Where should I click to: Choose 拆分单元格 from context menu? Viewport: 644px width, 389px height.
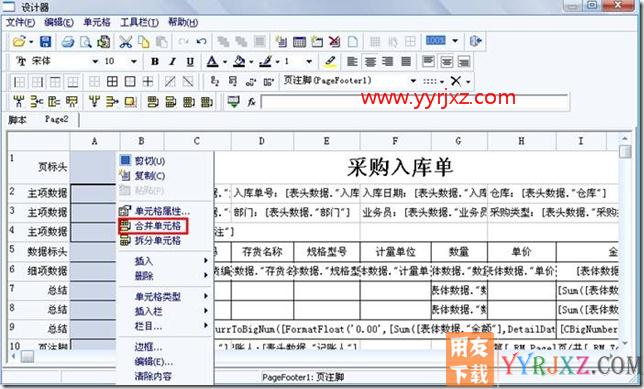tap(158, 241)
